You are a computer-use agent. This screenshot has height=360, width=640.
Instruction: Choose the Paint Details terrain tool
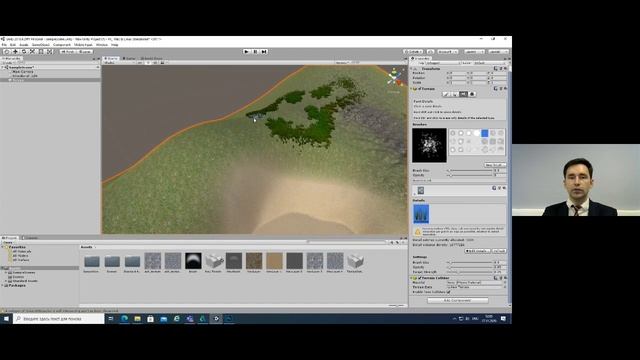[x=463, y=94]
